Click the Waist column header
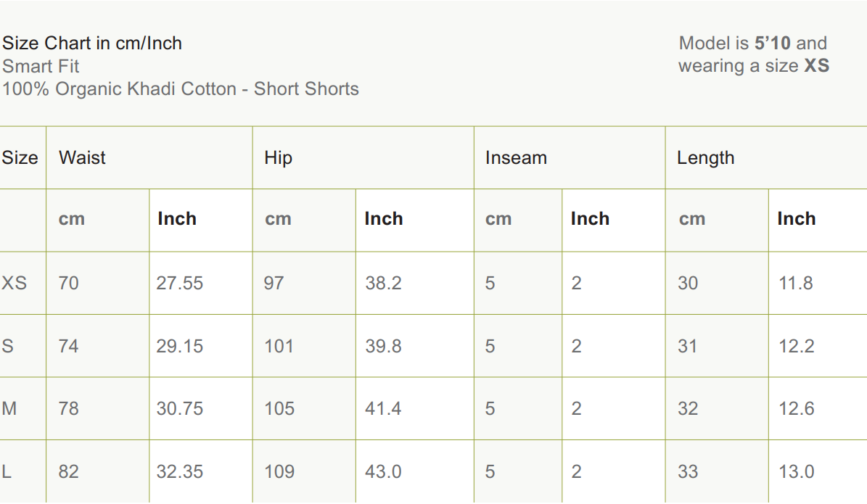The width and height of the screenshot is (867, 504). click(82, 158)
